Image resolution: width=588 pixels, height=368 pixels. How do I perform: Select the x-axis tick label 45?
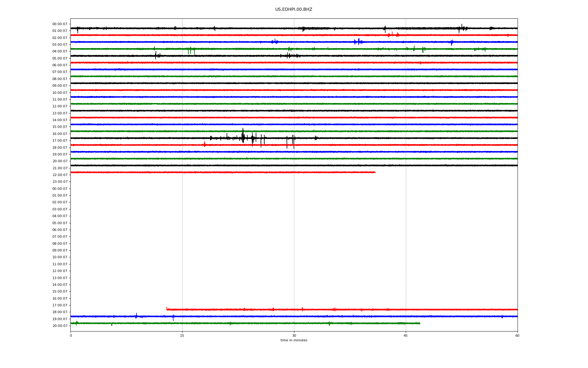pyautogui.click(x=406, y=335)
